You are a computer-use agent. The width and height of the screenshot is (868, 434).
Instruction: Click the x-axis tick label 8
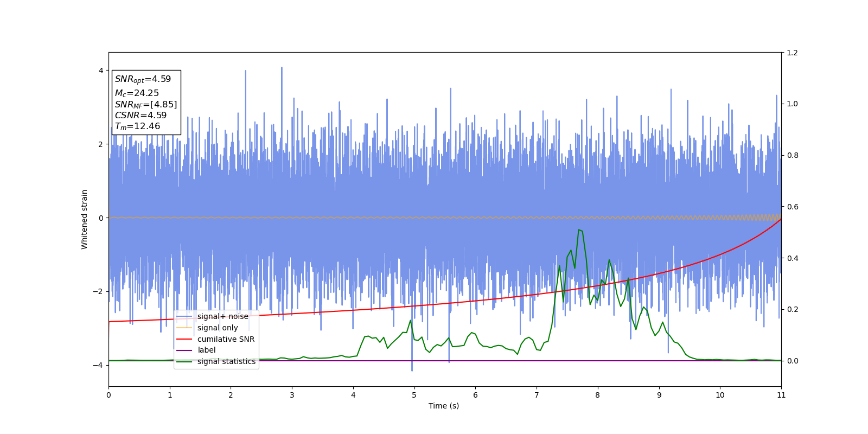coord(598,395)
